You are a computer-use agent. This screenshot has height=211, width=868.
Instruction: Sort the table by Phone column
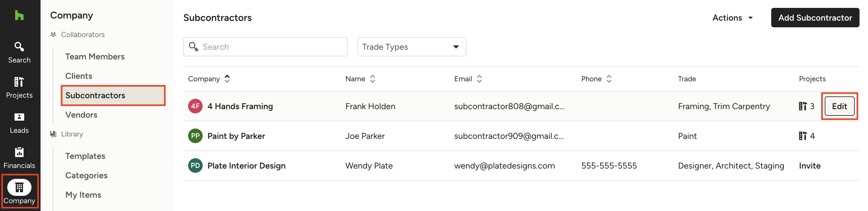point(609,79)
